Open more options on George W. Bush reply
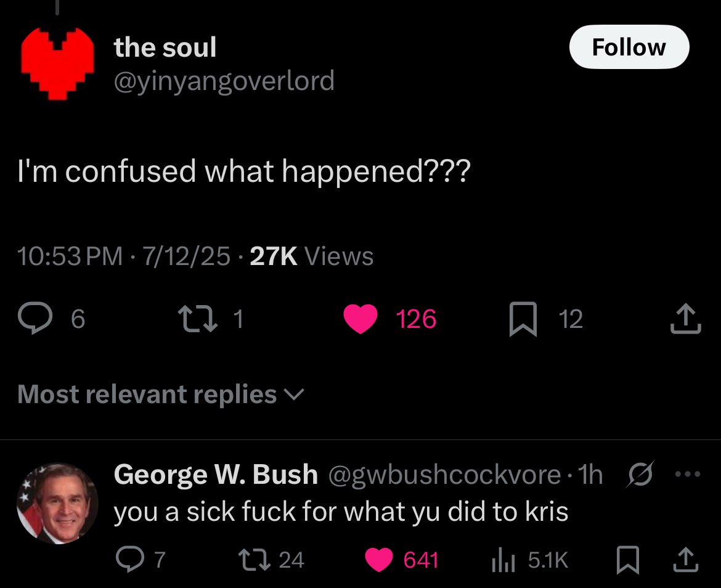Viewport: 721px width, 588px height. click(x=688, y=474)
